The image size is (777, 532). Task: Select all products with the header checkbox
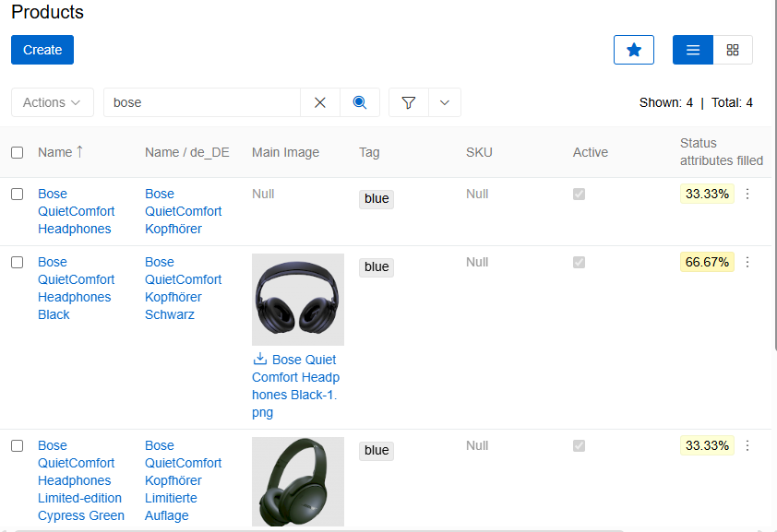click(17, 152)
